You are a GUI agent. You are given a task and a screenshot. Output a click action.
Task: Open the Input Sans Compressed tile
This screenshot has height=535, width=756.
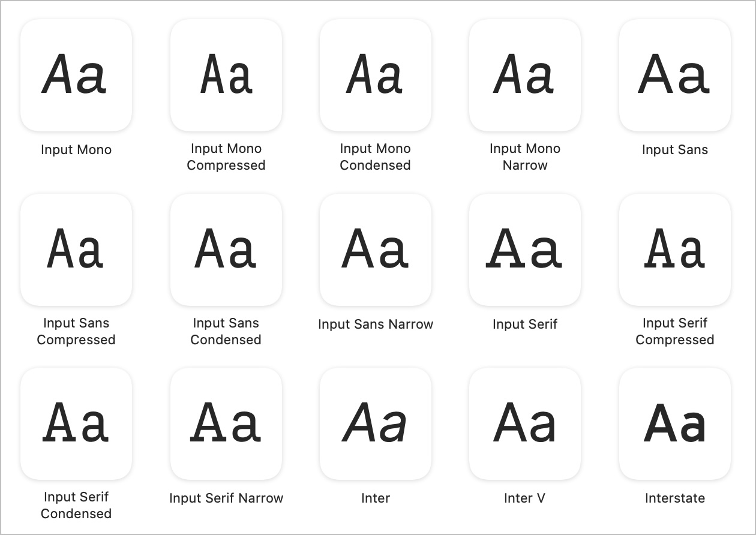click(76, 250)
